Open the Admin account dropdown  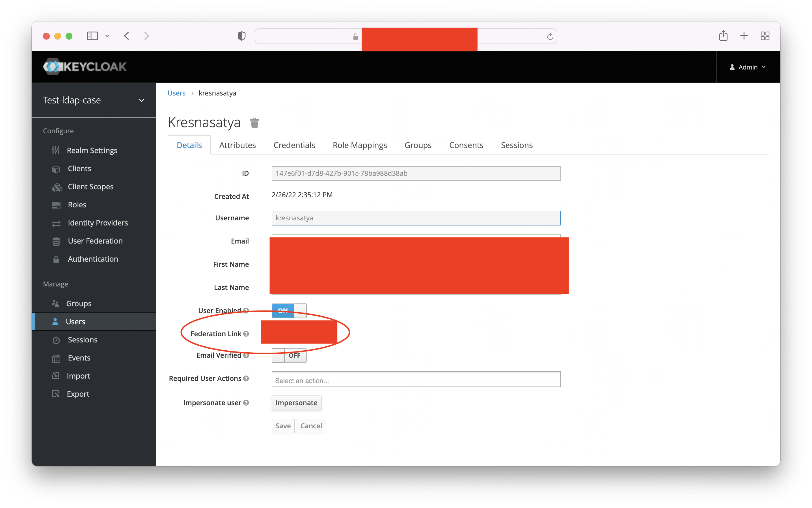pos(748,67)
